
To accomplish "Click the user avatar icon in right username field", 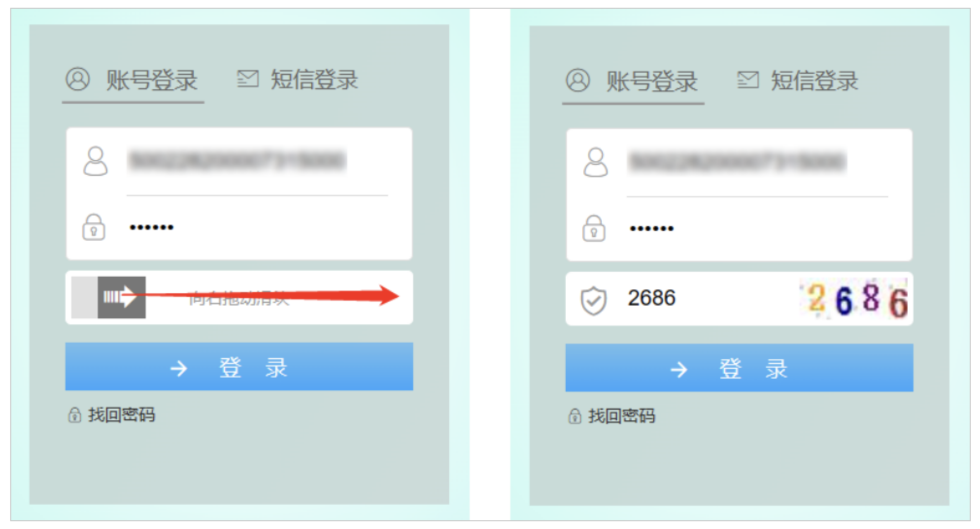I will click(x=596, y=162).
